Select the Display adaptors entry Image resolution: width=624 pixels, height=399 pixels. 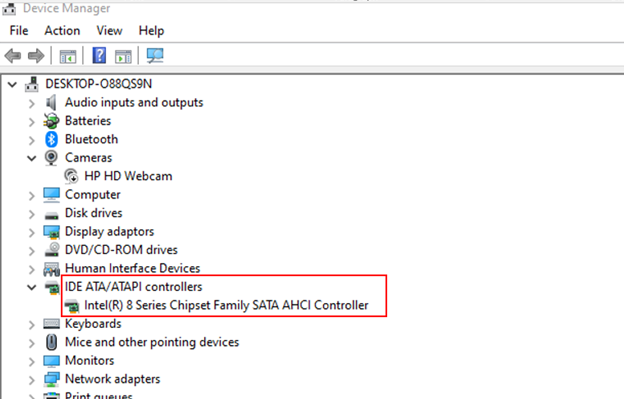(x=109, y=232)
